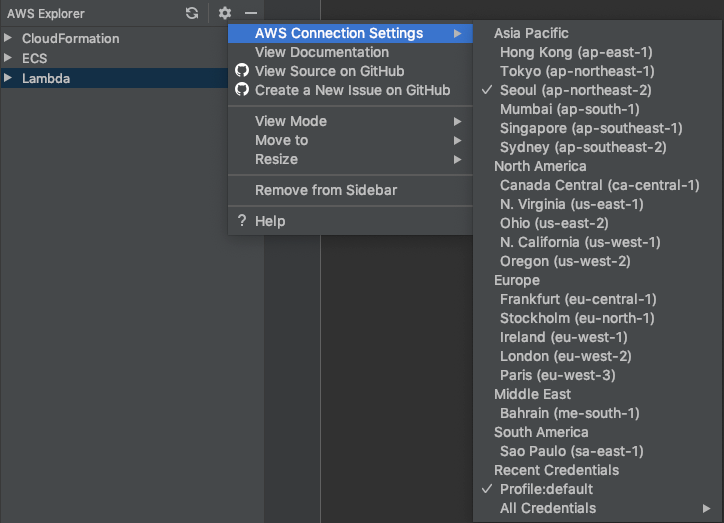Image resolution: width=724 pixels, height=523 pixels.
Task: Expand the CloudFormation tree node
Action: pyautogui.click(x=8, y=37)
